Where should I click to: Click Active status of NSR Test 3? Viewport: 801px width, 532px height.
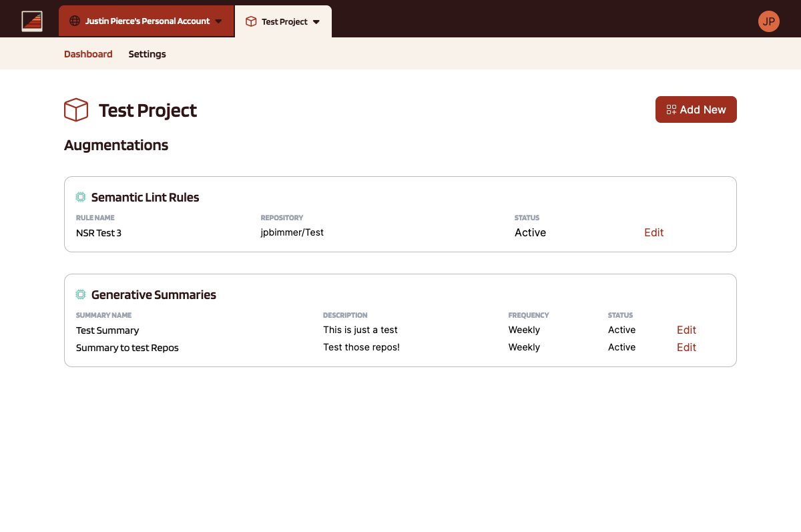(531, 232)
